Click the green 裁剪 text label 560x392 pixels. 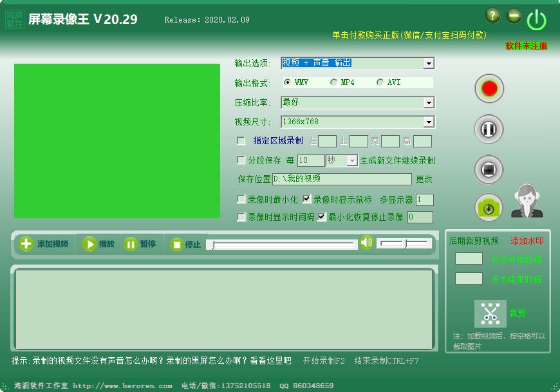(x=517, y=313)
